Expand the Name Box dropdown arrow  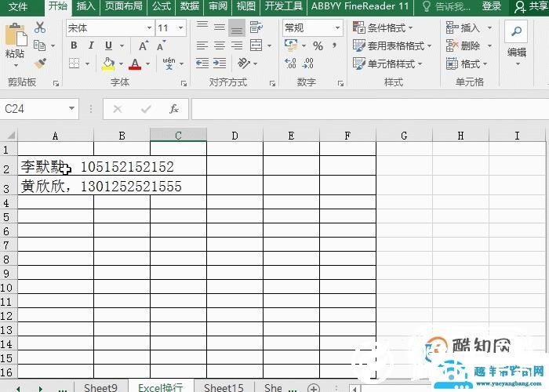coord(72,108)
